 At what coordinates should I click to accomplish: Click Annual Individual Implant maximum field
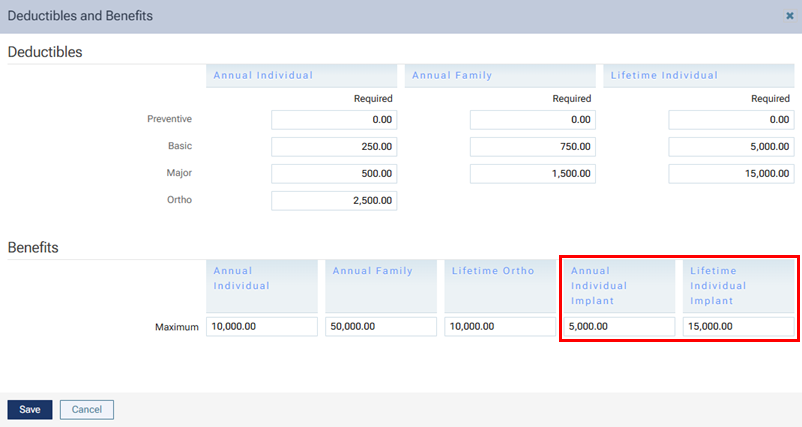click(x=619, y=327)
